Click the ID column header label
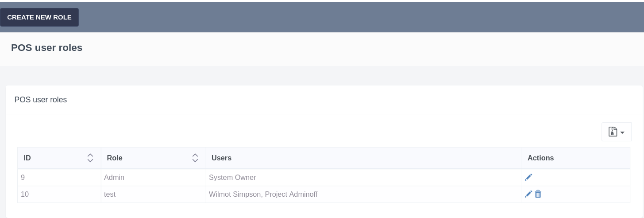 [27, 158]
